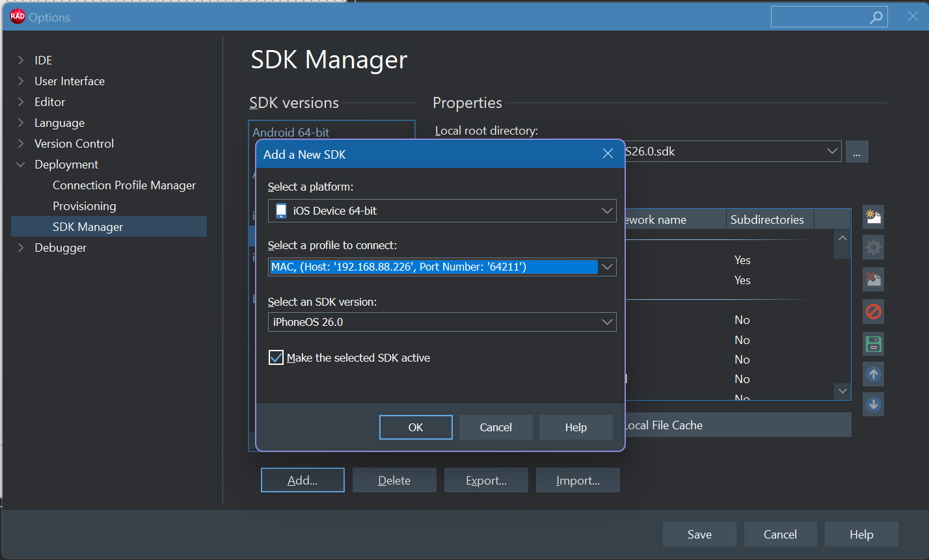Select Connection Profile Manager in the tree
929x560 pixels.
click(x=124, y=185)
